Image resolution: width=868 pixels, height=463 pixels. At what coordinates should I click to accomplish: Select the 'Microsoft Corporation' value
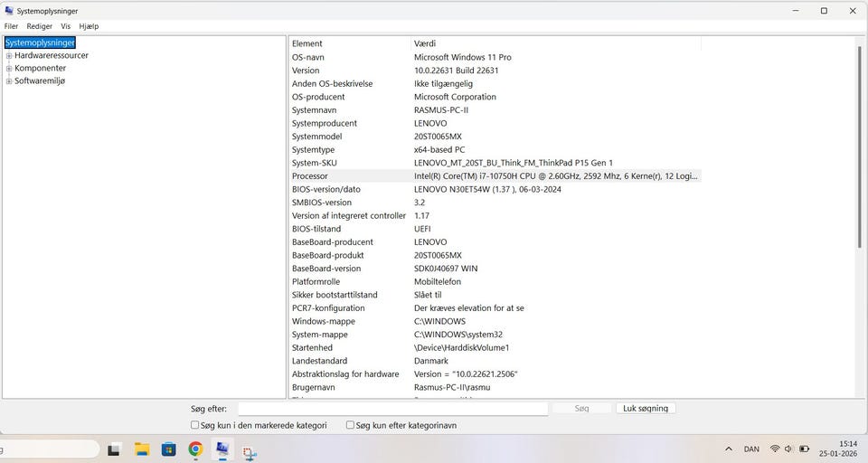click(x=455, y=97)
